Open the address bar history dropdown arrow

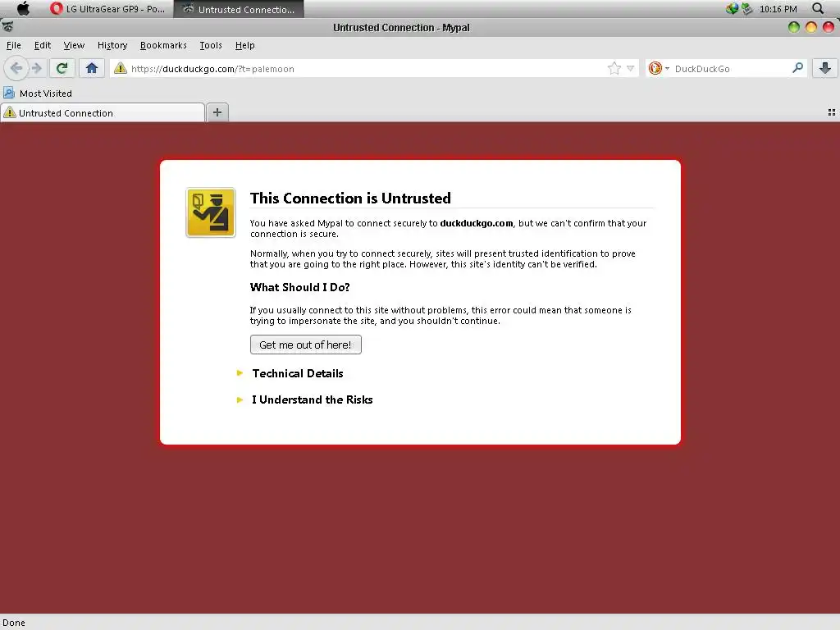[631, 69]
